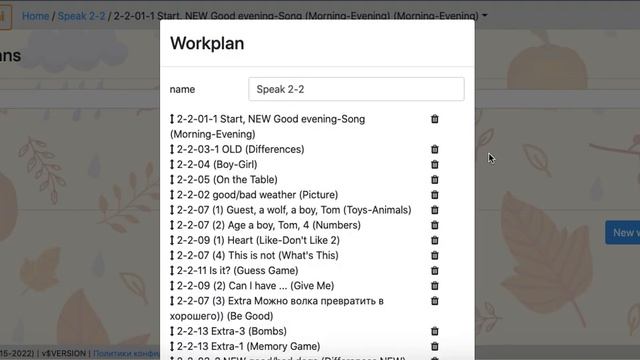Select text 2-2-07 (2) Age a boy, Tom, 4 (Numbers)
This screenshot has height=360, width=640.
click(x=269, y=225)
